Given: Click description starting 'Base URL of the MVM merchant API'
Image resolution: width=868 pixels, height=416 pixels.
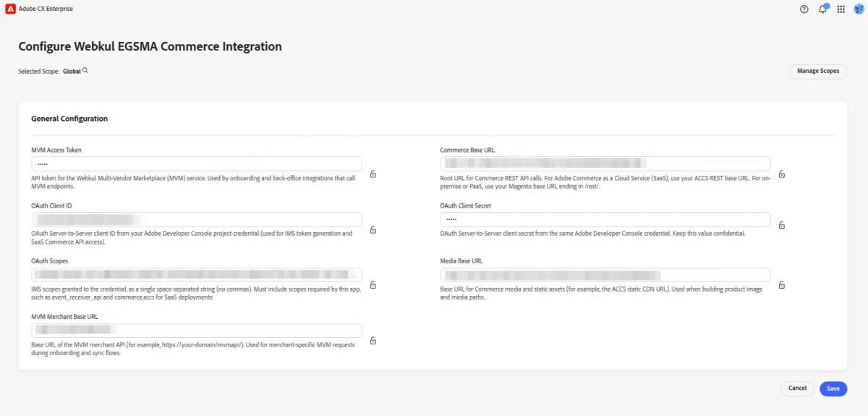Looking at the screenshot, I should point(193,349).
